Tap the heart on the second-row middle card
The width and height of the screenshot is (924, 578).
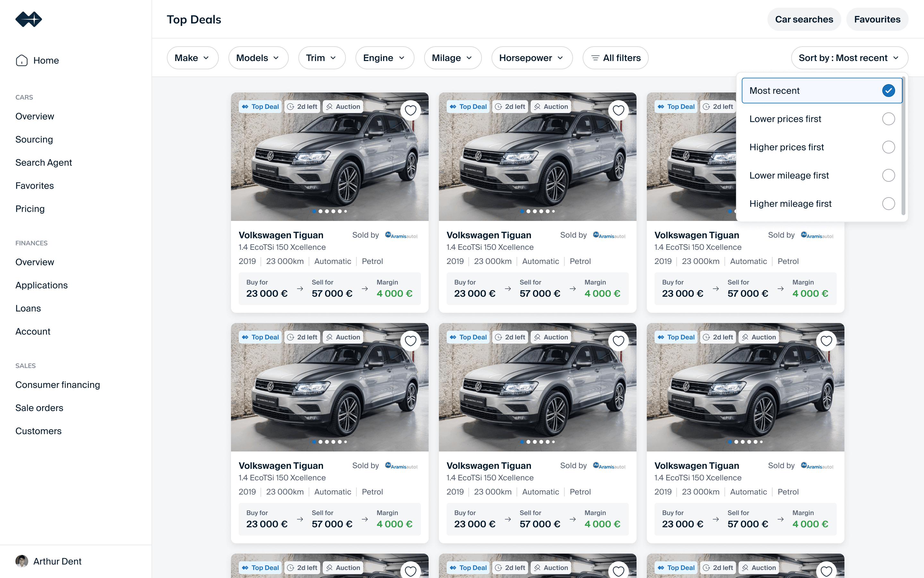pos(618,341)
